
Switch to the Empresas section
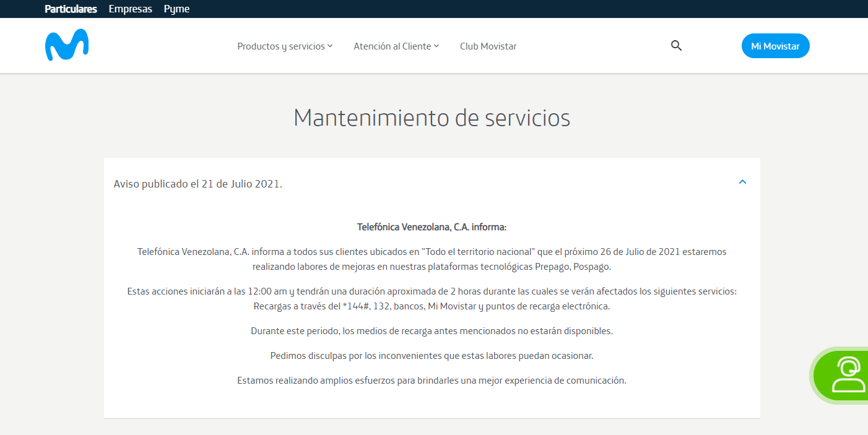pos(130,9)
